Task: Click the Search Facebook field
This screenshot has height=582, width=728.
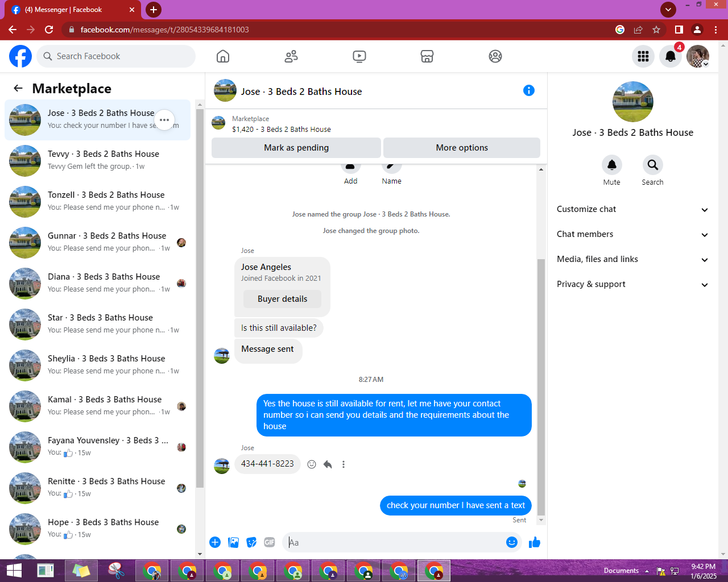Action: pos(116,56)
